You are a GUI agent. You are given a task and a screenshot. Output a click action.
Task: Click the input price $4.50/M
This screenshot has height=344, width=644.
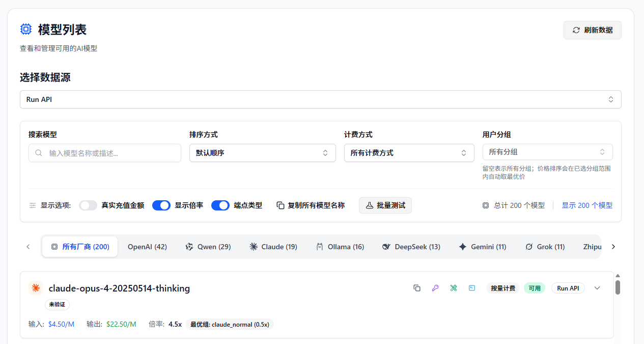(61, 324)
